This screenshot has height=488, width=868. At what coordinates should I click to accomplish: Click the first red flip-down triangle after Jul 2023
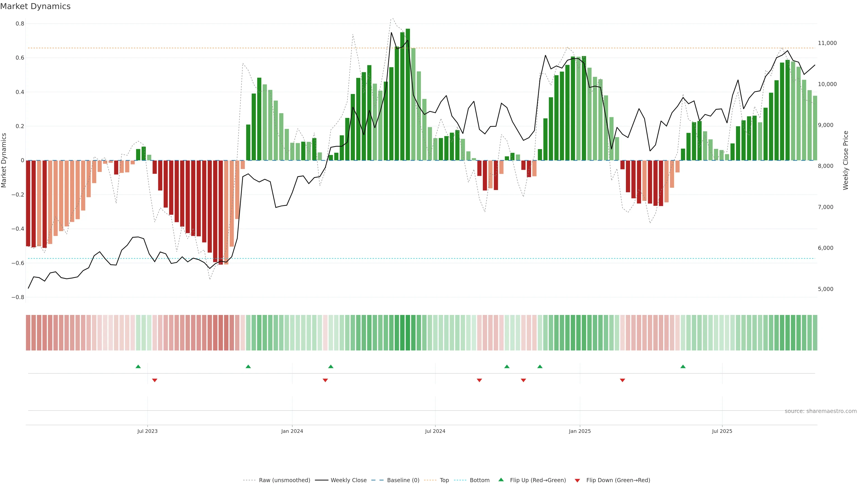[x=155, y=380]
